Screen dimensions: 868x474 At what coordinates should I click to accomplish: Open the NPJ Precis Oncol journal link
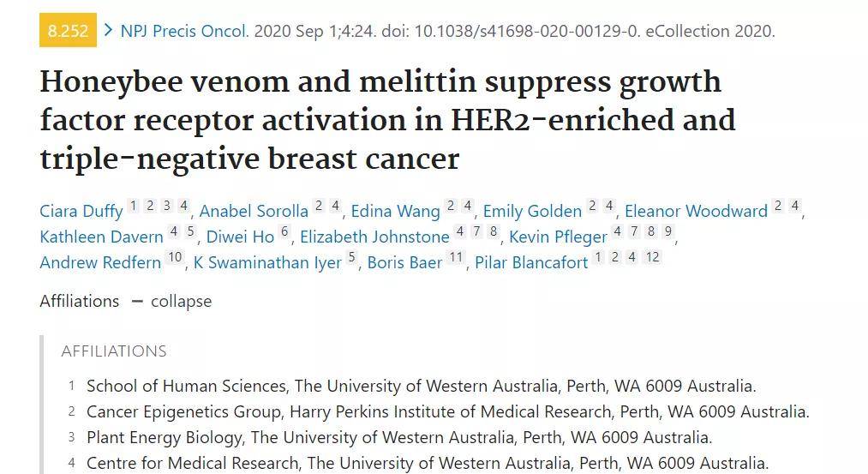click(183, 31)
